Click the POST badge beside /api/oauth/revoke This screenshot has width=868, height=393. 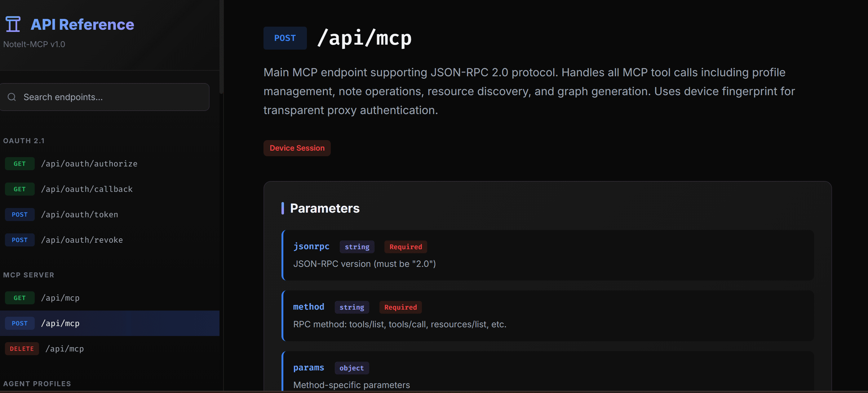[20, 240]
